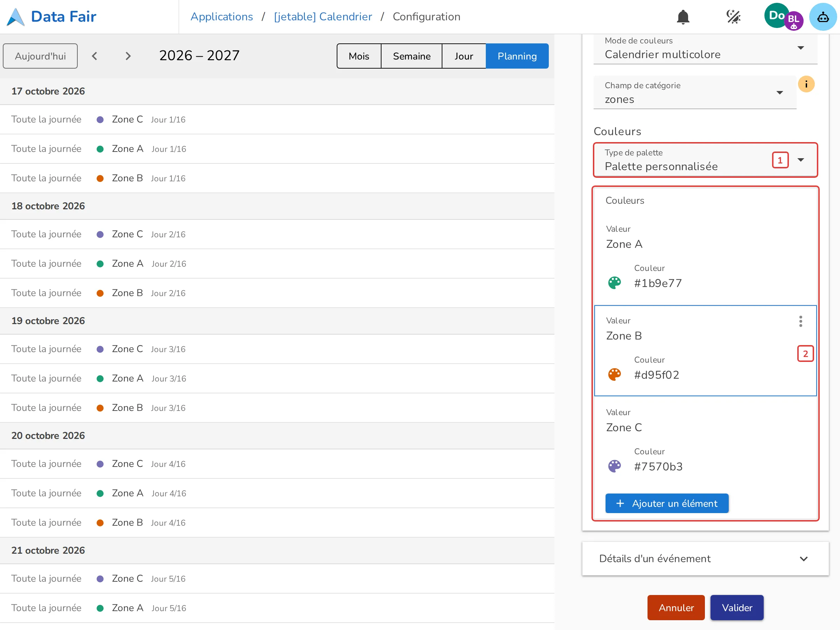Click Ajouter un élément button
This screenshot has height=630, width=840.
[666, 503]
